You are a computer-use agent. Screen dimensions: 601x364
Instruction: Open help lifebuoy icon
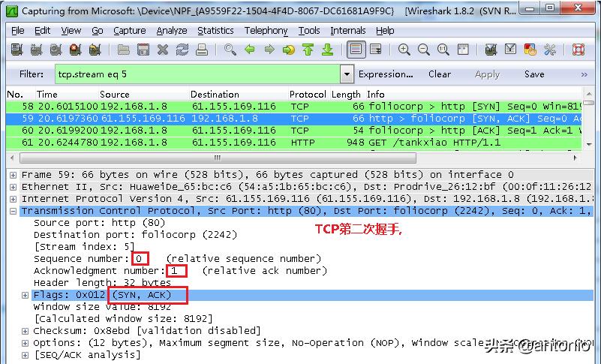pos(578,50)
